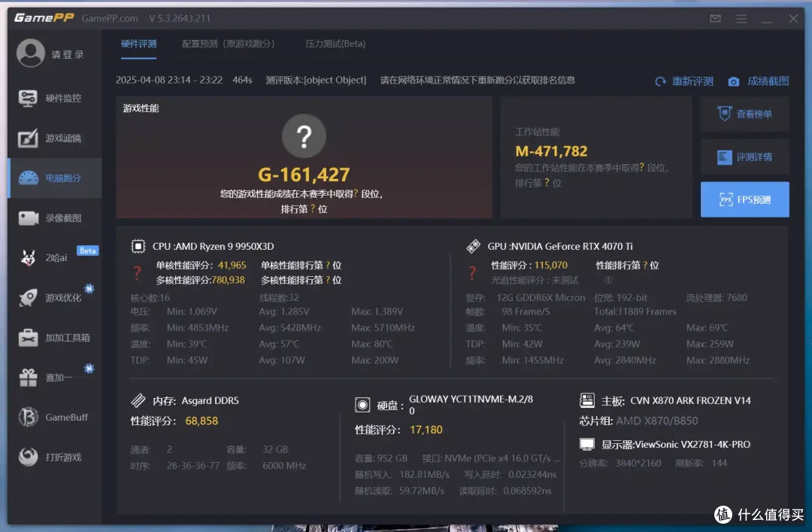The height and width of the screenshot is (532, 812).
Task: Click the GamePP.com link in title bar
Action: pos(110,19)
